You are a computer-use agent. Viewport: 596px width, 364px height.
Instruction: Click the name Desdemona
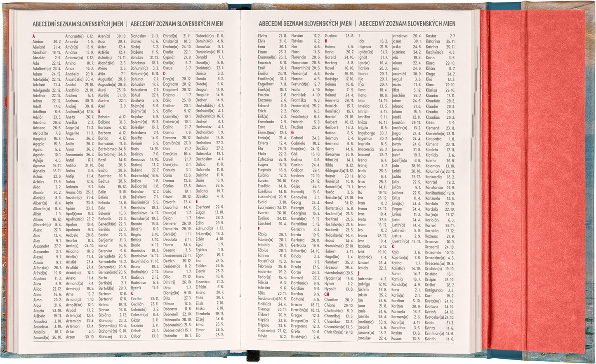coord(173,256)
